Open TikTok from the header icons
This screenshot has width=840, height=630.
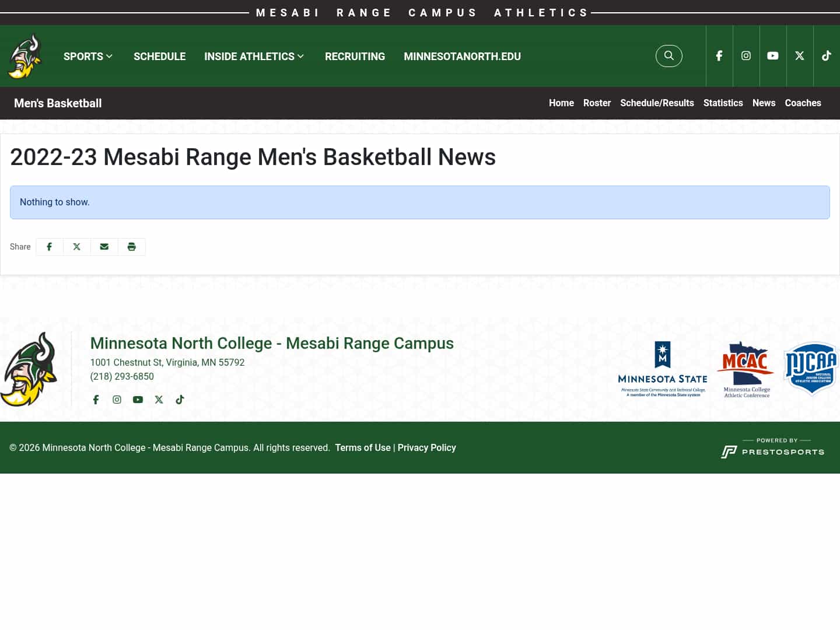[827, 56]
